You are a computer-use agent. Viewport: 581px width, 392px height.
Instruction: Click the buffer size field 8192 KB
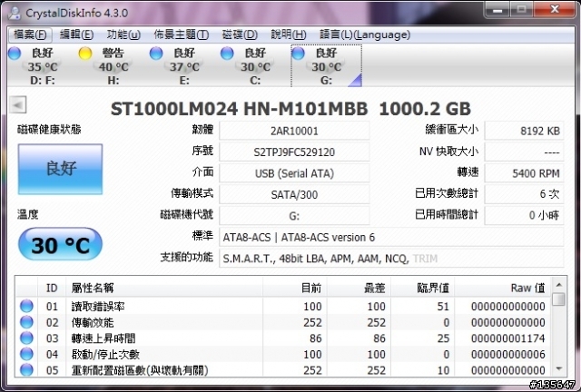[x=524, y=131]
